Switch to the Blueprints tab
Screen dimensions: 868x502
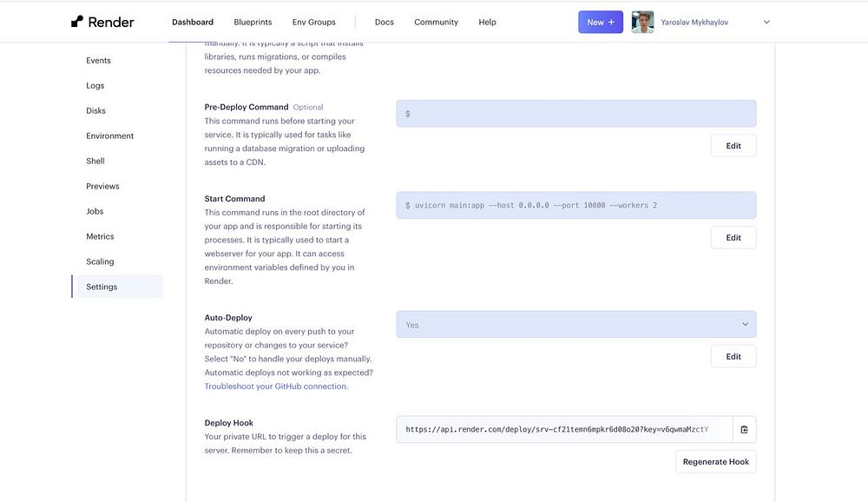(253, 22)
